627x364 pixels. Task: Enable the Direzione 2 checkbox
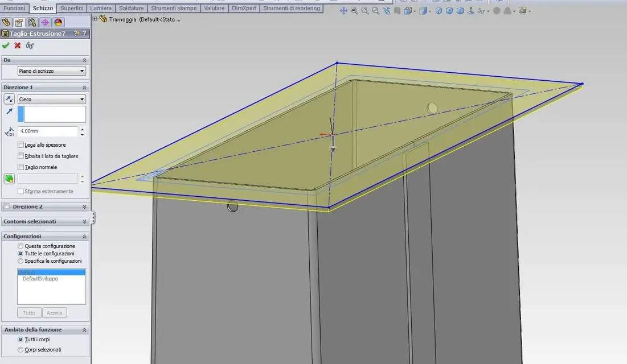[x=7, y=206]
